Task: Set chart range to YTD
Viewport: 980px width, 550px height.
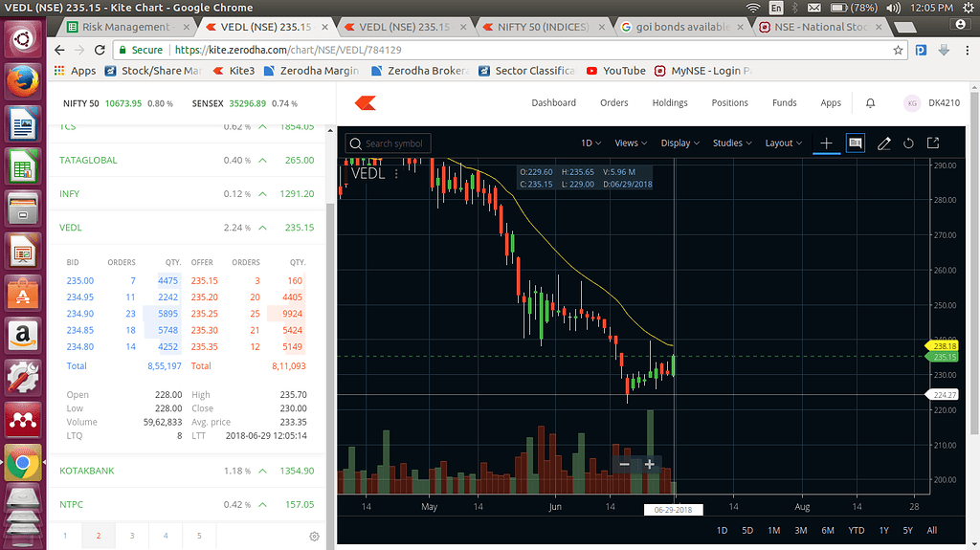Action: click(x=857, y=530)
